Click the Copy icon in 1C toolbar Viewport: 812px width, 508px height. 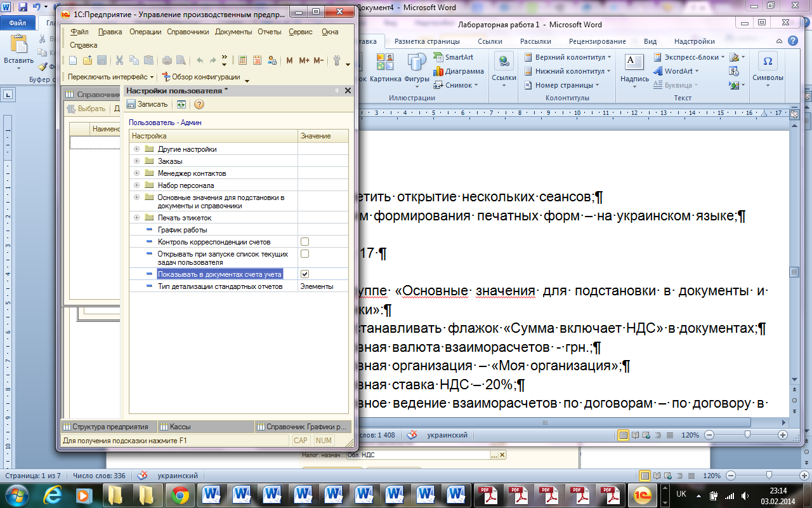point(133,61)
